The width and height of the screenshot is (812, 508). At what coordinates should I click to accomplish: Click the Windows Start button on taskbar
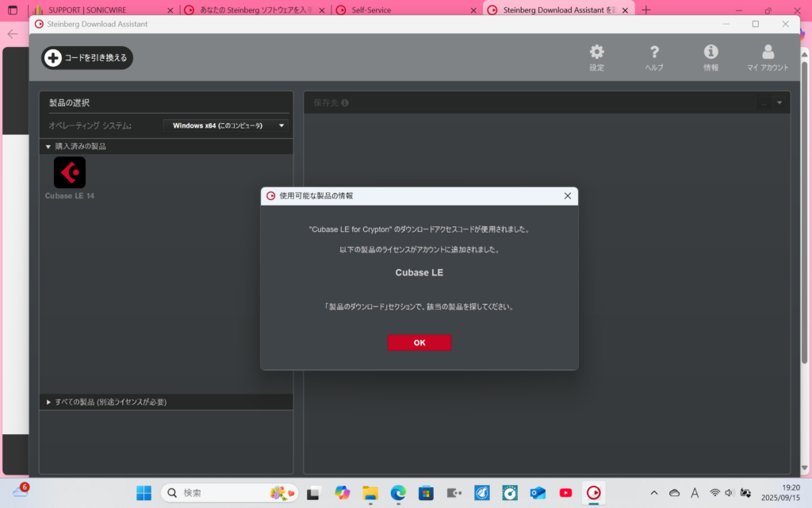pyautogui.click(x=144, y=493)
